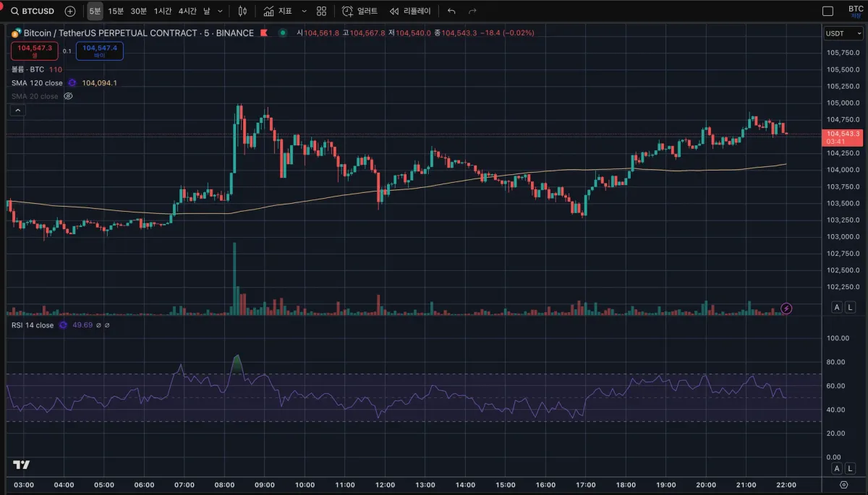Toggle visibility of SMA 20 close indicator

point(69,96)
